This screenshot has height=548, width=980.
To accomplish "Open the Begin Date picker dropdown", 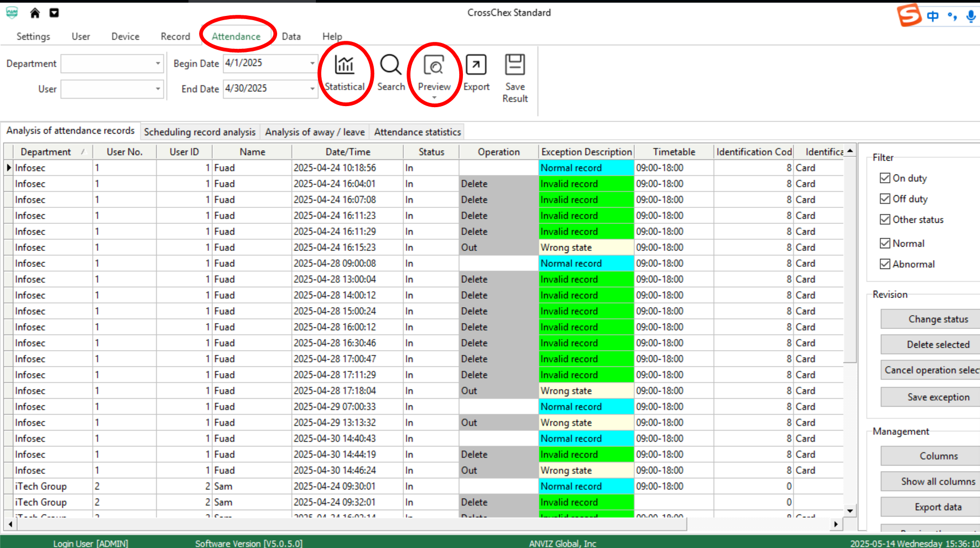I will (x=312, y=64).
